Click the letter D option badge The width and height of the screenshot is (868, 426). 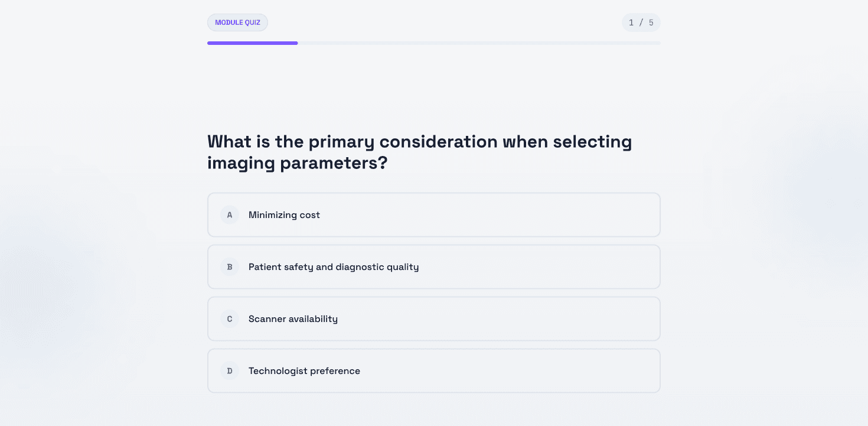pyautogui.click(x=230, y=371)
